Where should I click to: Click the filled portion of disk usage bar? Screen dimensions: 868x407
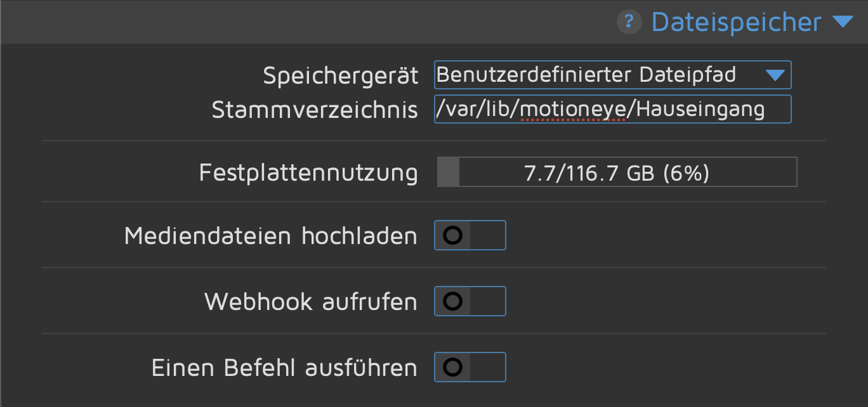pyautogui.click(x=448, y=172)
